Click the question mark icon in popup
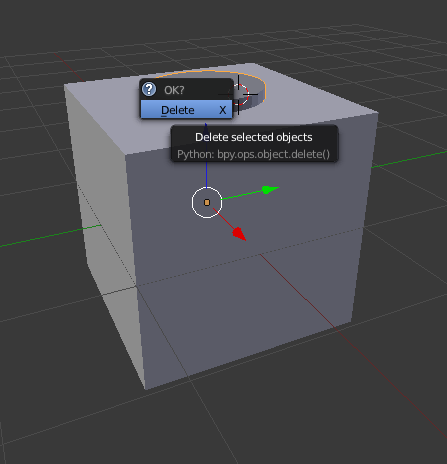The width and height of the screenshot is (447, 464). point(149,89)
